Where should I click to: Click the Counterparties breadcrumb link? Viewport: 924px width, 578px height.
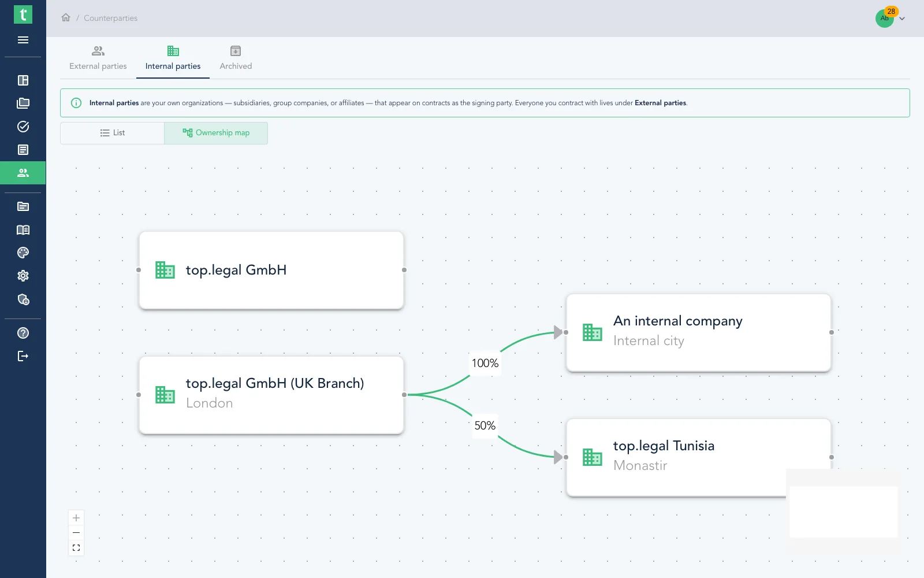pos(111,18)
